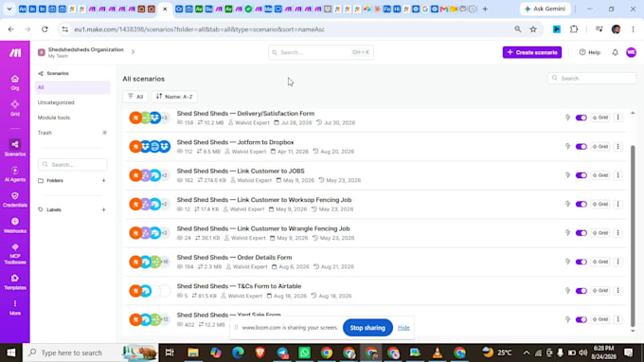The image size is (644, 362).
Task: Show hidden system tray icons
Action: coord(527,353)
